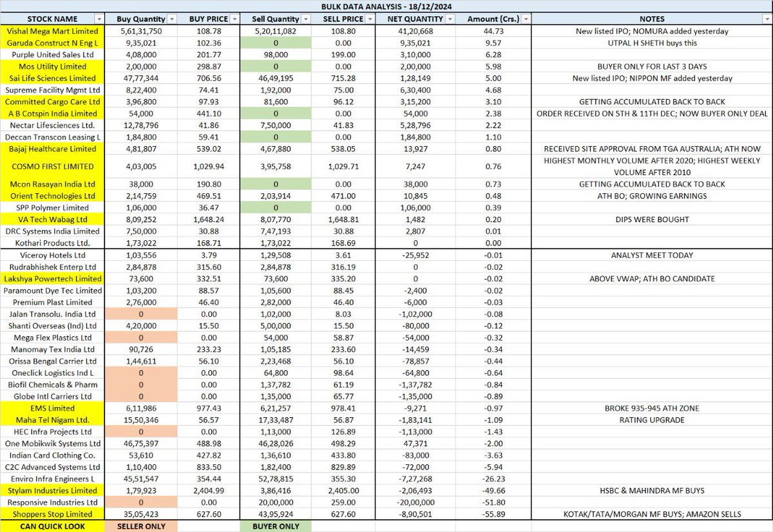The image size is (773, 532).
Task: Click the Shoppers Stop Limited cell
Action: tap(53, 514)
